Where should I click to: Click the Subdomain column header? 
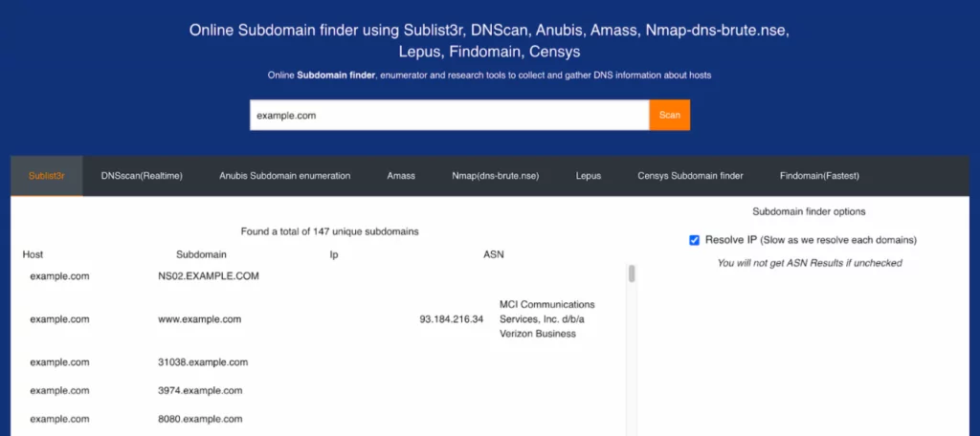pyautogui.click(x=201, y=255)
